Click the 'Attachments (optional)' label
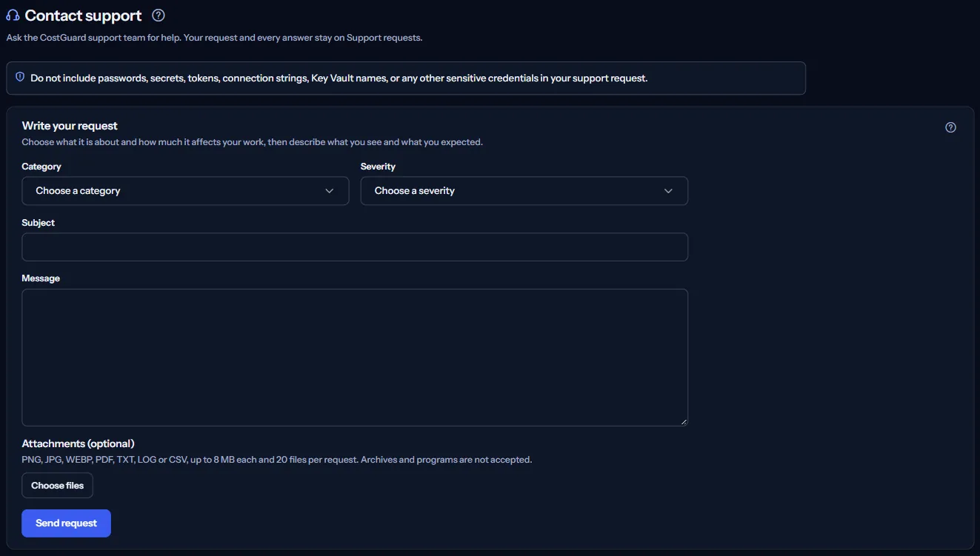Viewport: 980px width, 556px height. point(79,443)
